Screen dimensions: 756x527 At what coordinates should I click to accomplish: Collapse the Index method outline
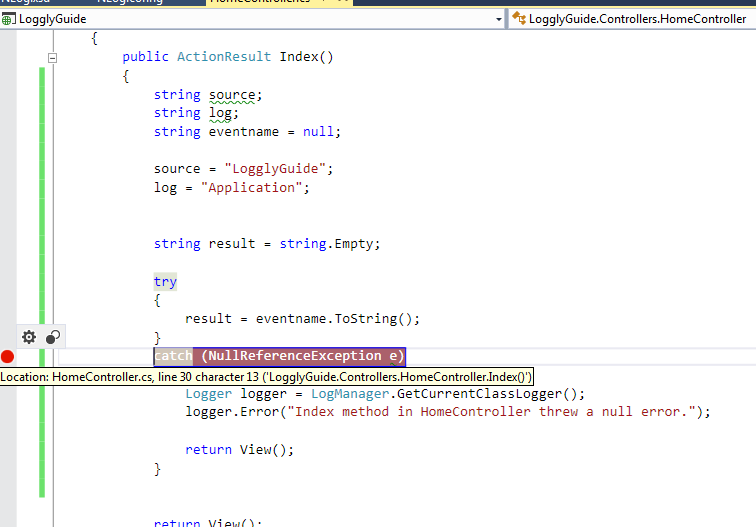[53, 58]
